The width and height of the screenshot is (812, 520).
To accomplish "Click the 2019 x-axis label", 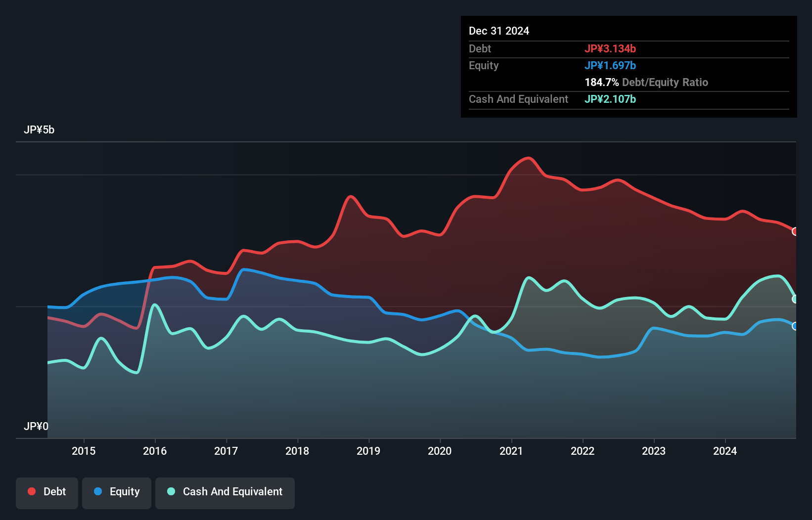I will tap(368, 451).
